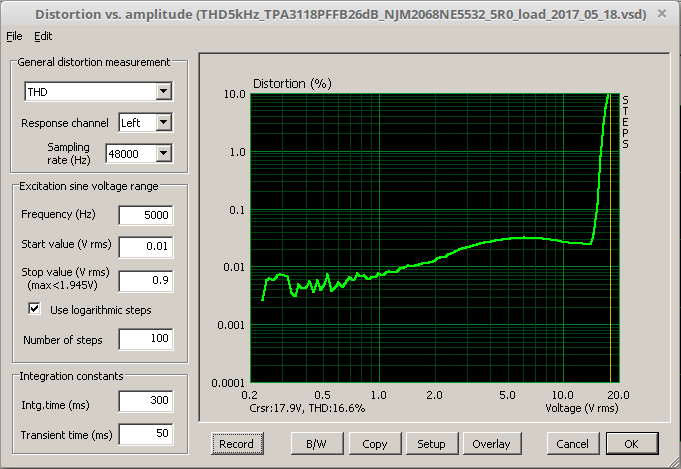681x469 pixels.
Task: Click the B/W button
Action: pyautogui.click(x=316, y=443)
